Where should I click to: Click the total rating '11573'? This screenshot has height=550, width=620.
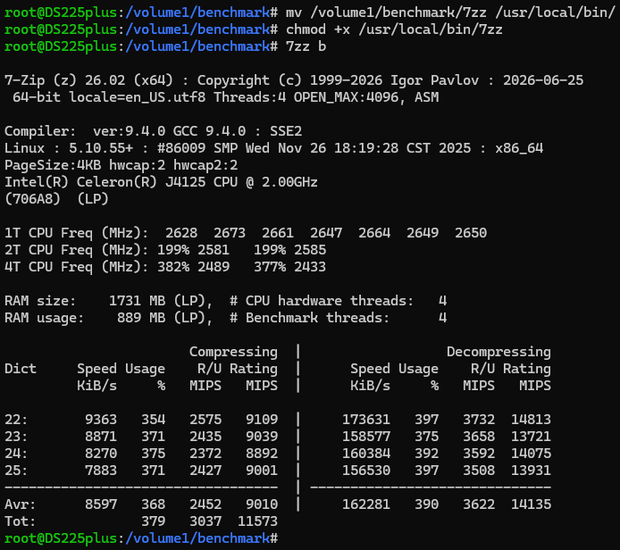tap(257, 522)
